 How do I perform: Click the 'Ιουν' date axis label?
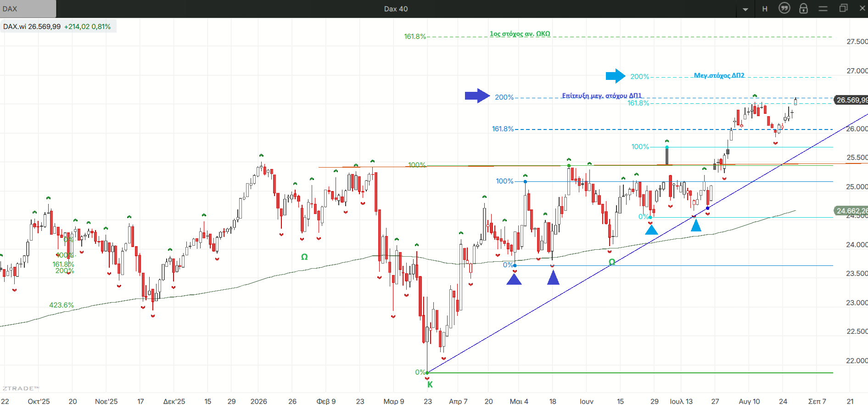pos(587,401)
